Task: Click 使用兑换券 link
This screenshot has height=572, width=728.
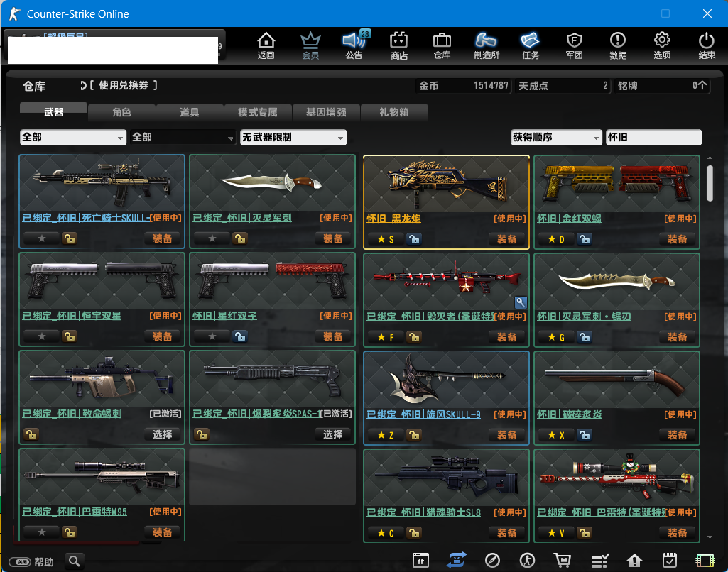Action: (x=124, y=85)
